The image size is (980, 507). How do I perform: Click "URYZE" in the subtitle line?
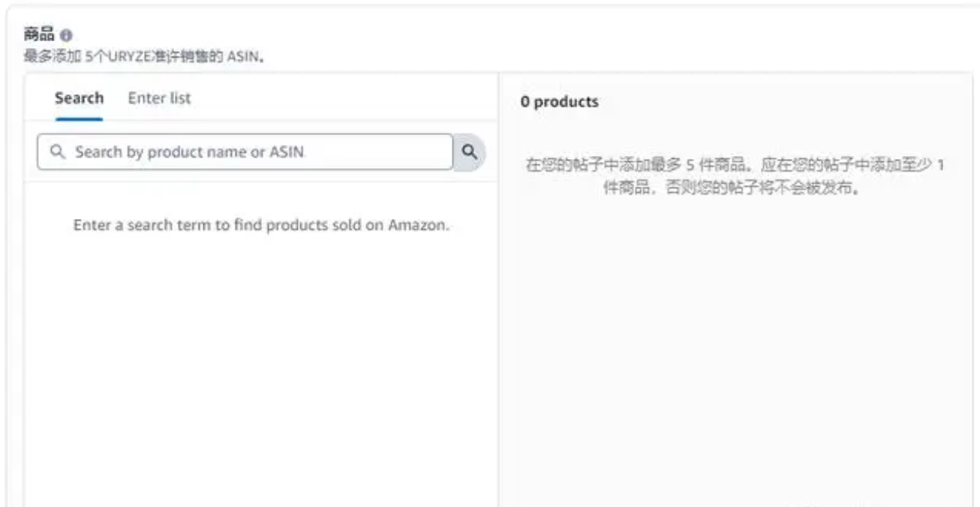tap(130, 55)
